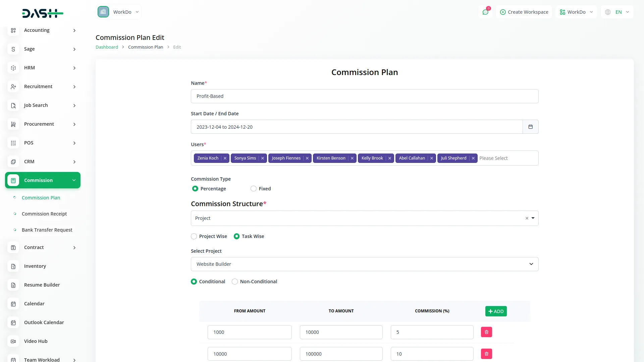Follow the Dashboard breadcrumb link
The image size is (644, 362).
[x=106, y=47]
